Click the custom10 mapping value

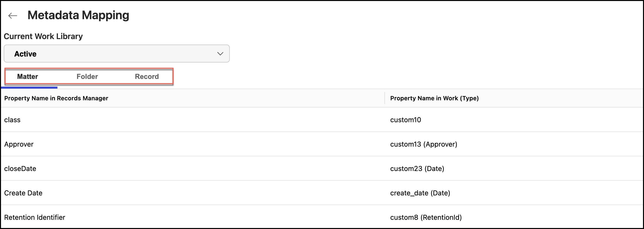(x=406, y=120)
